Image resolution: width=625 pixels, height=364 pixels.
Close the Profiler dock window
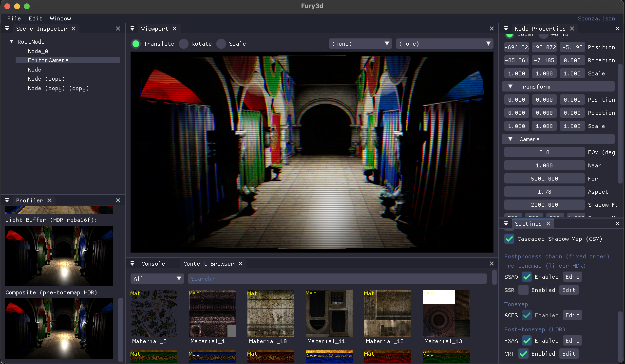pyautogui.click(x=118, y=200)
